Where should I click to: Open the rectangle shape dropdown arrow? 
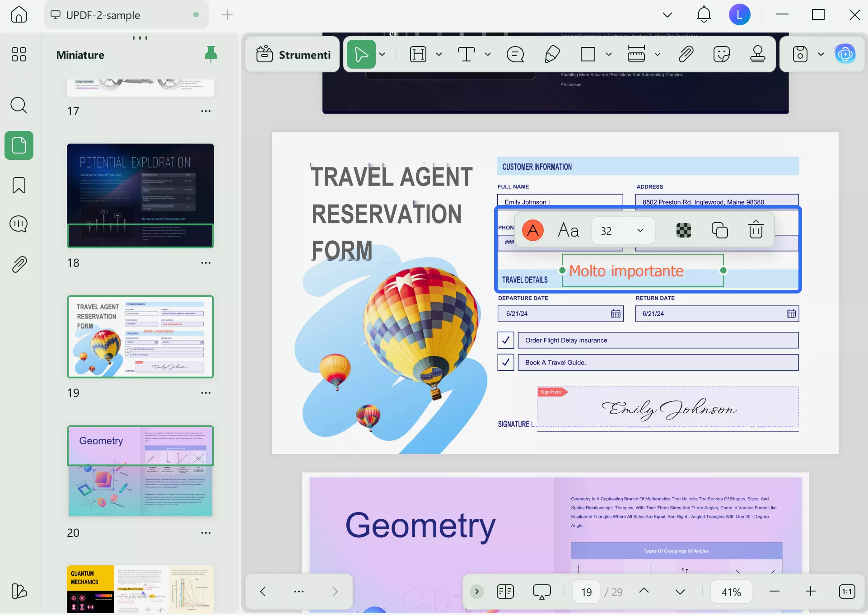tap(609, 54)
